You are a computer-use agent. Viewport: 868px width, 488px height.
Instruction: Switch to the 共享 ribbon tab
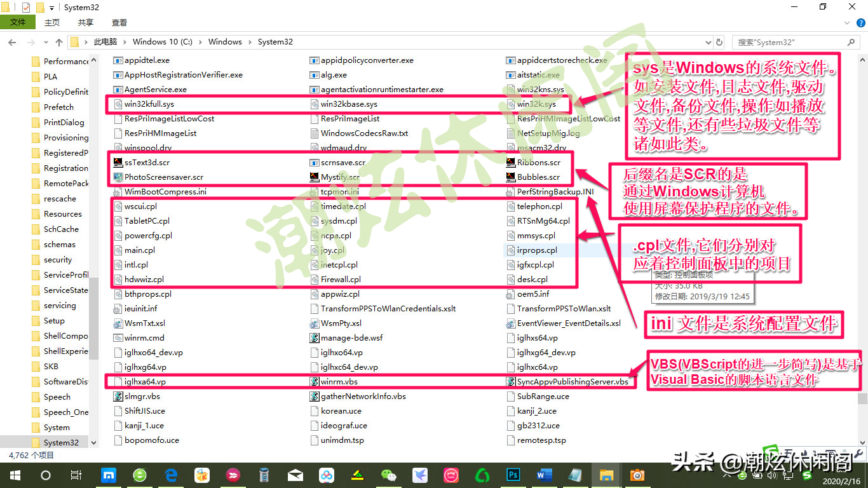(86, 22)
